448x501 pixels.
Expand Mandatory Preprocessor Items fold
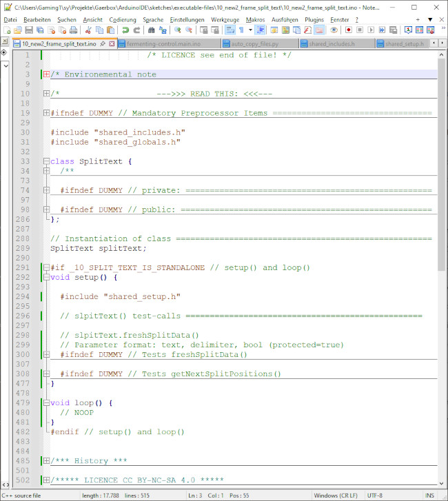click(x=46, y=113)
